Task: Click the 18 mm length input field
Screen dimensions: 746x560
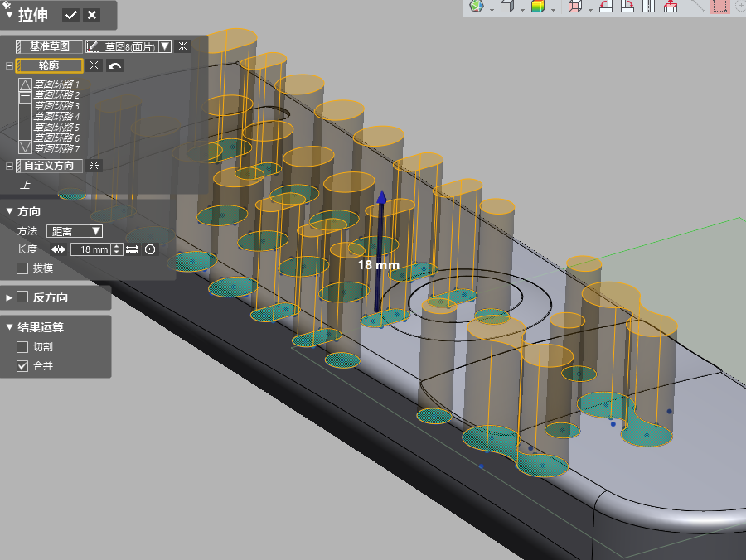Action: coord(90,249)
